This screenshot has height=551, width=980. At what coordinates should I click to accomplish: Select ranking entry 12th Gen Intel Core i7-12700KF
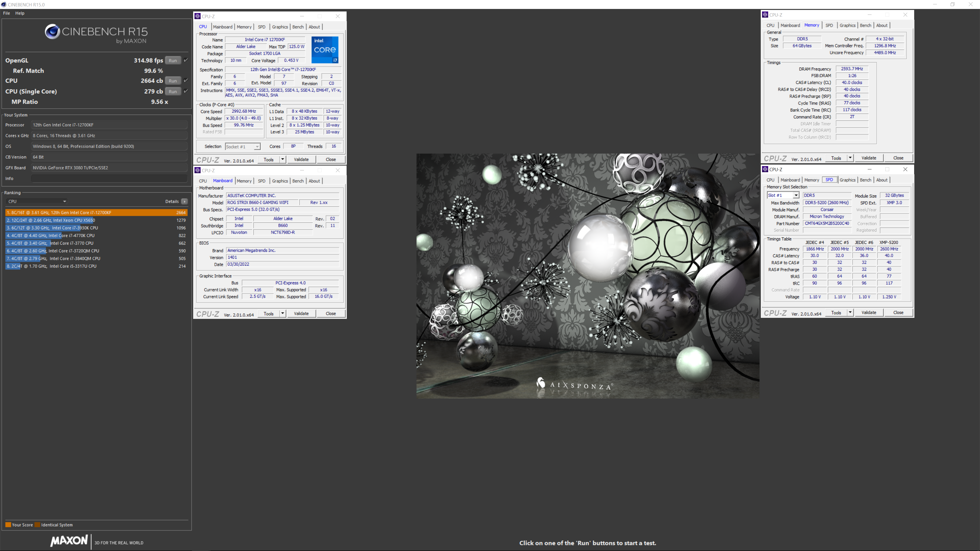pyautogui.click(x=96, y=212)
